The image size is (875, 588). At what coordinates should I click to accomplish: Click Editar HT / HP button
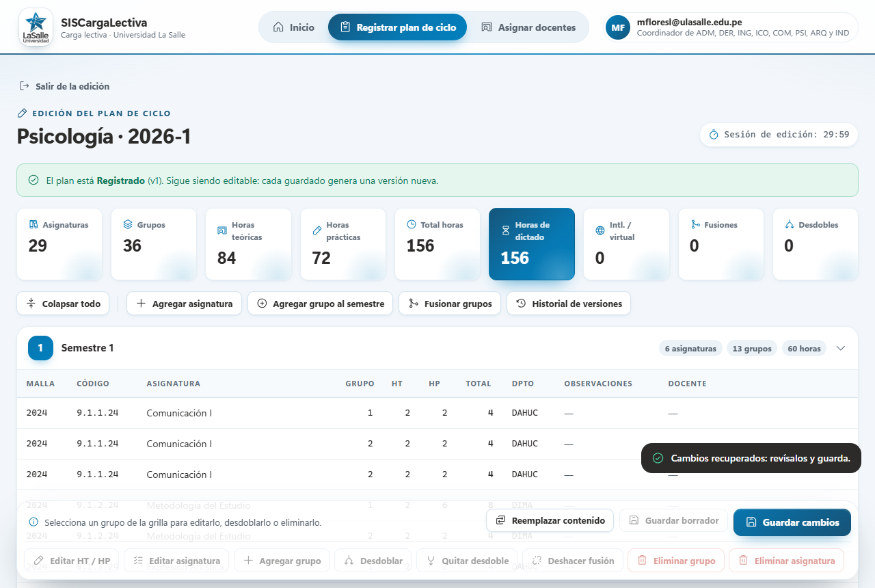coord(72,561)
